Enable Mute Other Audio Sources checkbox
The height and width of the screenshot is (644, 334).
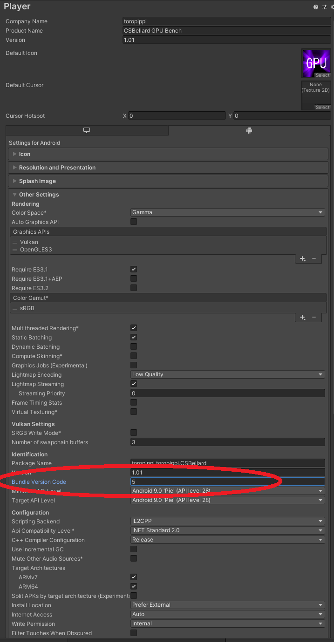click(x=134, y=558)
